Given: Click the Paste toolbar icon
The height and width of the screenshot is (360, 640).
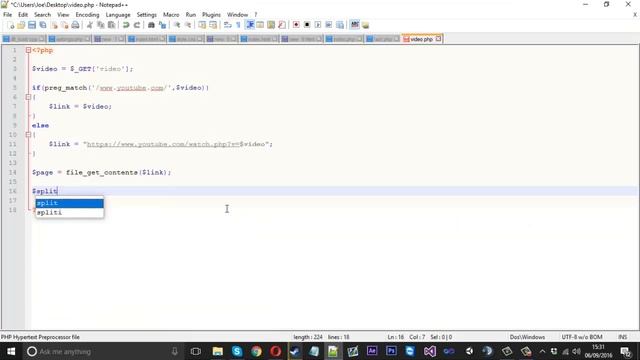Looking at the screenshot, I should [111, 25].
